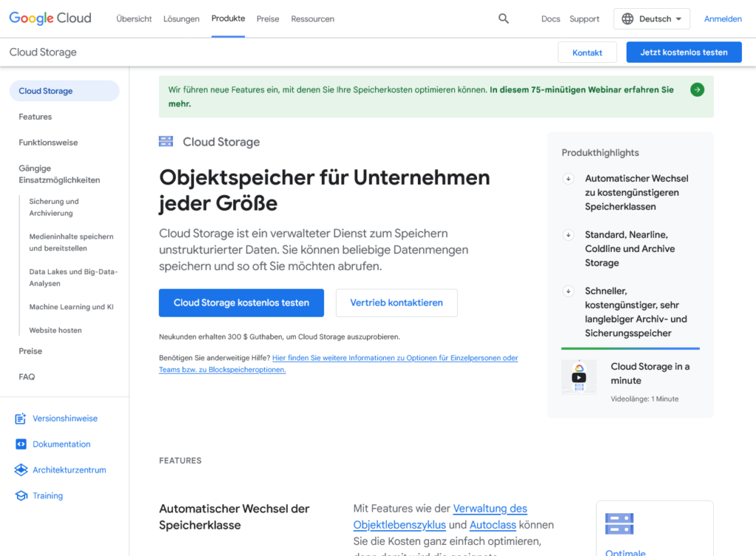Open the Dokumentation link

[61, 444]
